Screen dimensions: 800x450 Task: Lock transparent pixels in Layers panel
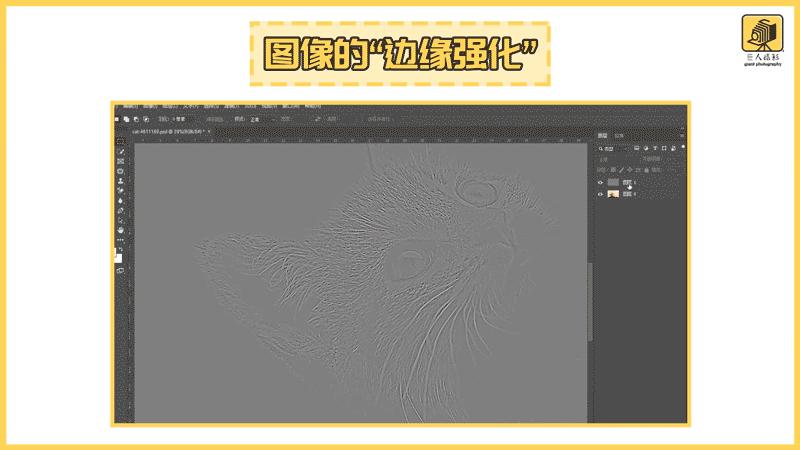coord(613,170)
